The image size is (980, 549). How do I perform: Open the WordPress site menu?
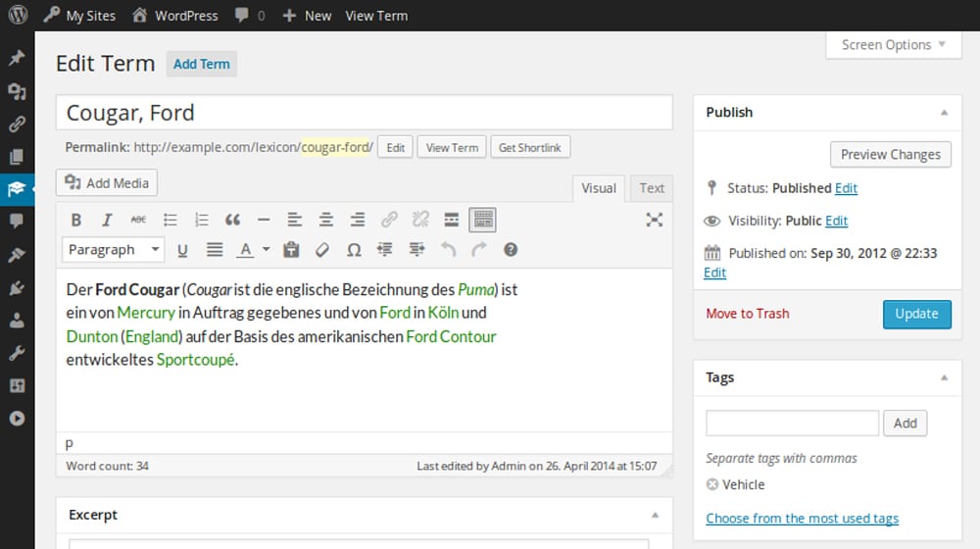(x=175, y=15)
